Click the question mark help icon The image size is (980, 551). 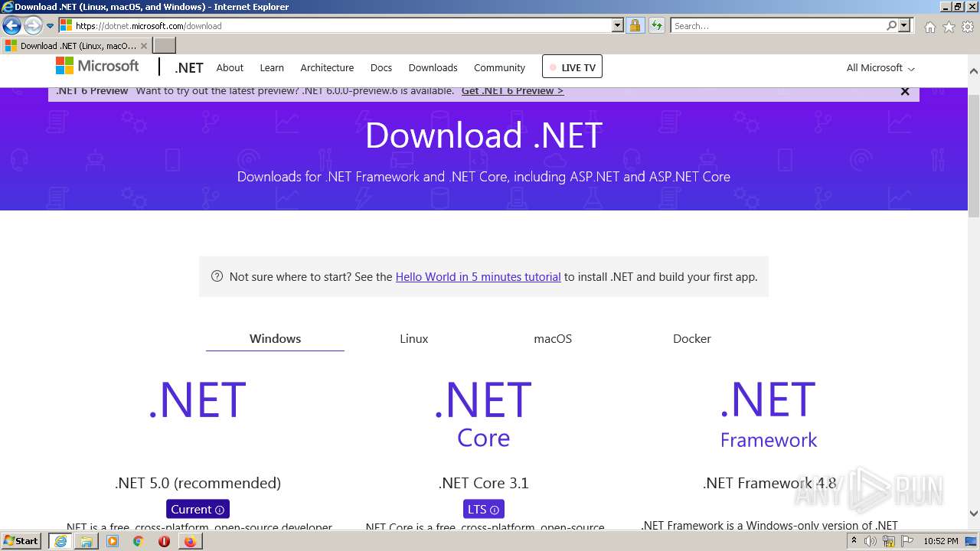[217, 276]
